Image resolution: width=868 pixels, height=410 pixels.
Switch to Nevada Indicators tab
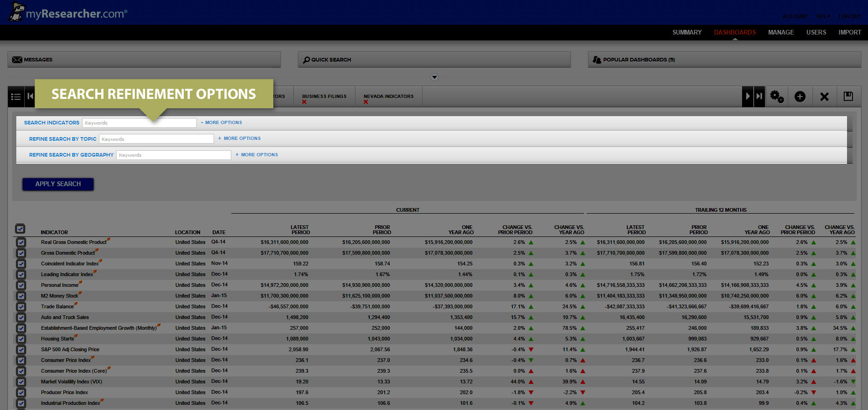coord(389,97)
